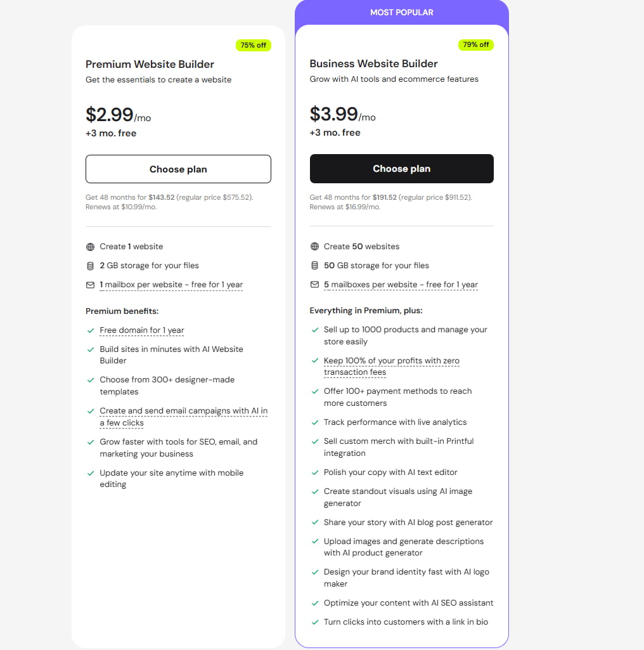Click 5 mailboxes per website link
The width and height of the screenshot is (644, 650).
[x=401, y=285]
